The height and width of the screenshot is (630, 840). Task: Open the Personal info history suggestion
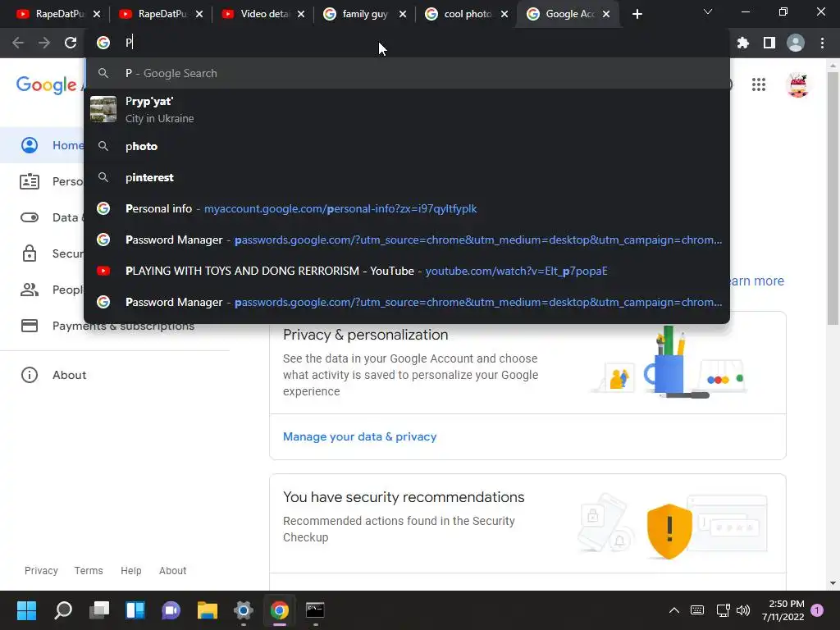pyautogui.click(x=407, y=208)
